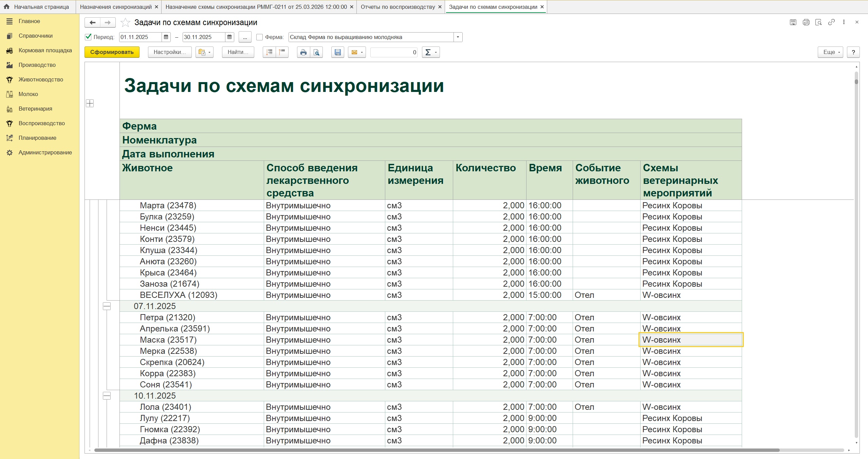Image resolution: width=868 pixels, height=459 pixels.
Task: Expand the report header plus box
Action: tap(90, 103)
